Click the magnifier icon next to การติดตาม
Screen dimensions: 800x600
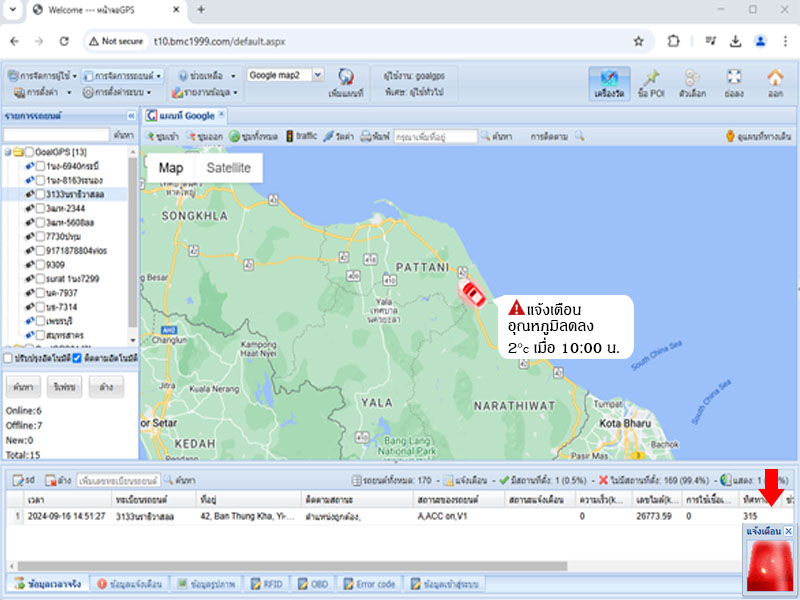(x=579, y=136)
